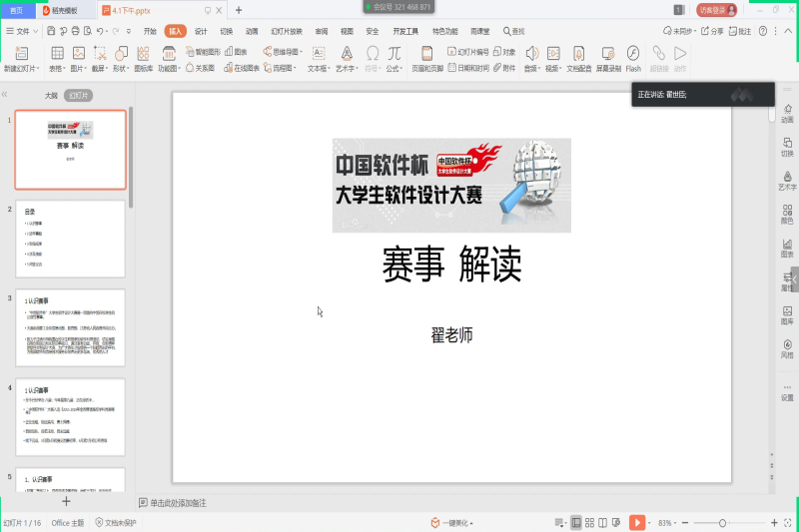Click the 日期和时间 date and time button

[x=468, y=68]
